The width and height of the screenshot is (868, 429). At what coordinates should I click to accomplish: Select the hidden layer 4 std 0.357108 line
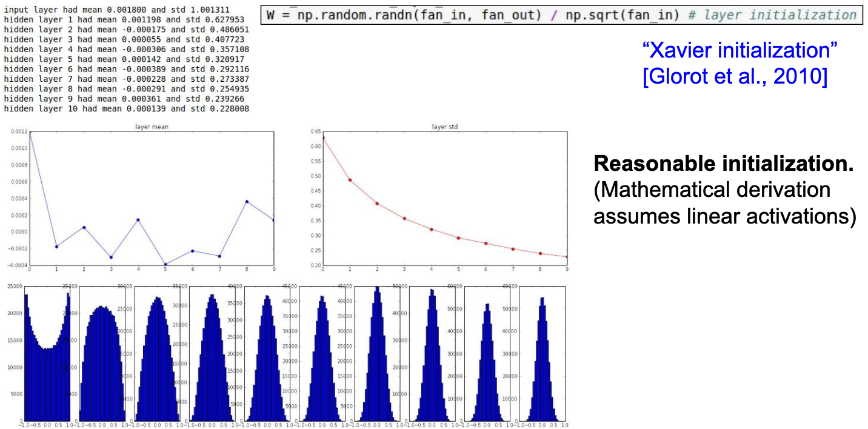pyautogui.click(x=126, y=49)
